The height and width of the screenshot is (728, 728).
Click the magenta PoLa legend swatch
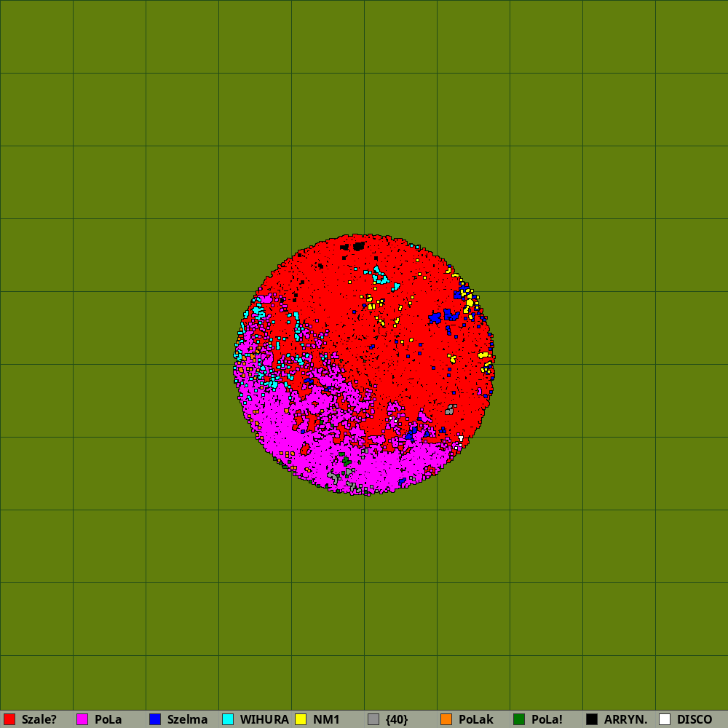tap(82, 719)
